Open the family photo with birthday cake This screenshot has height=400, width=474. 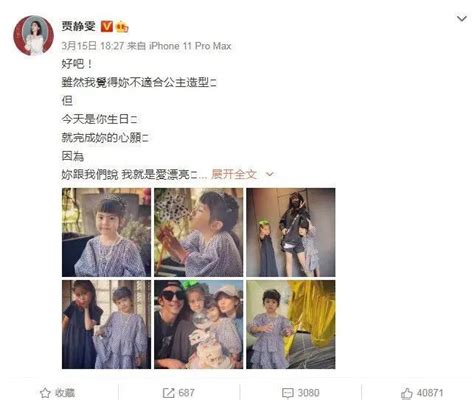[199, 324]
